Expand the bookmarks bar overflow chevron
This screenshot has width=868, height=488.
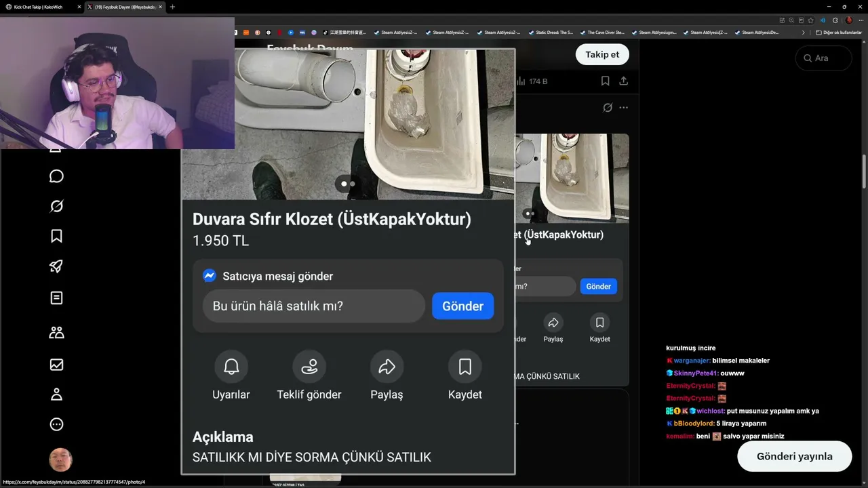804,33
